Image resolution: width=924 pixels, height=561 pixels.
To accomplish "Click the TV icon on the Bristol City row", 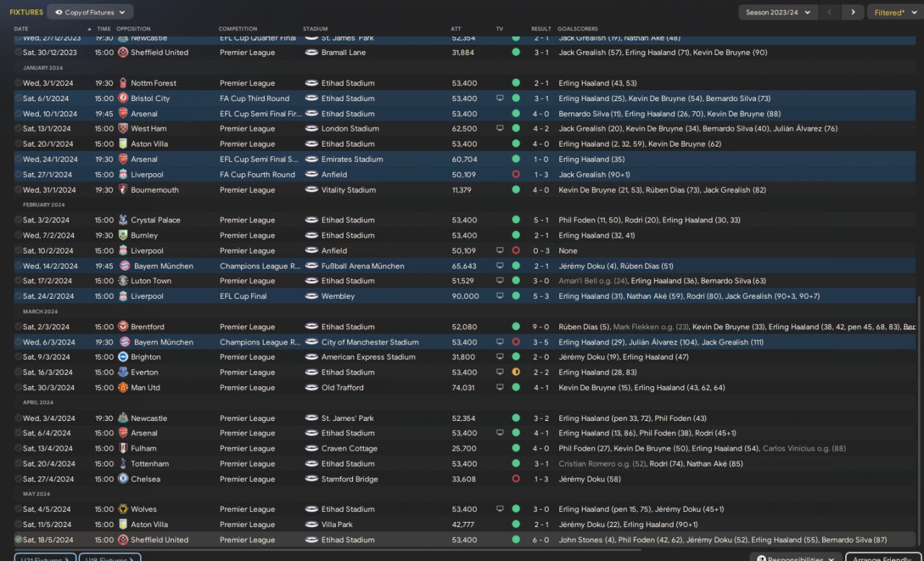I will [500, 98].
